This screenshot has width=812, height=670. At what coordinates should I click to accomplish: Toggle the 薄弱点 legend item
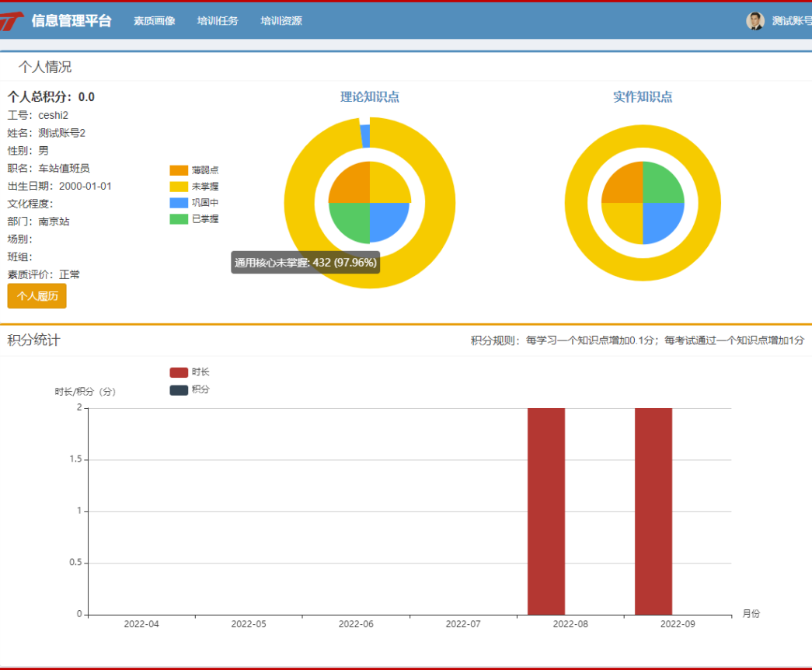[194, 169]
